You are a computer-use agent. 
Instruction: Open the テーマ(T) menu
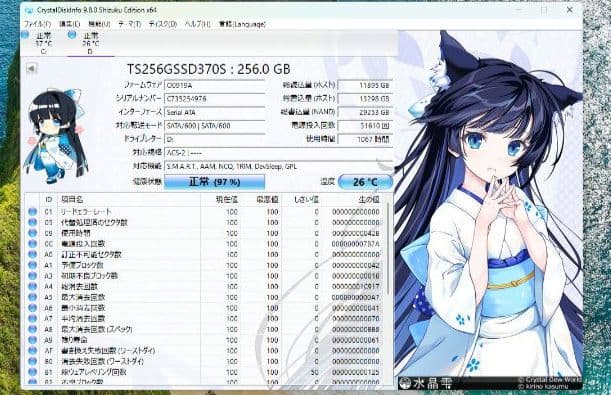click(129, 24)
